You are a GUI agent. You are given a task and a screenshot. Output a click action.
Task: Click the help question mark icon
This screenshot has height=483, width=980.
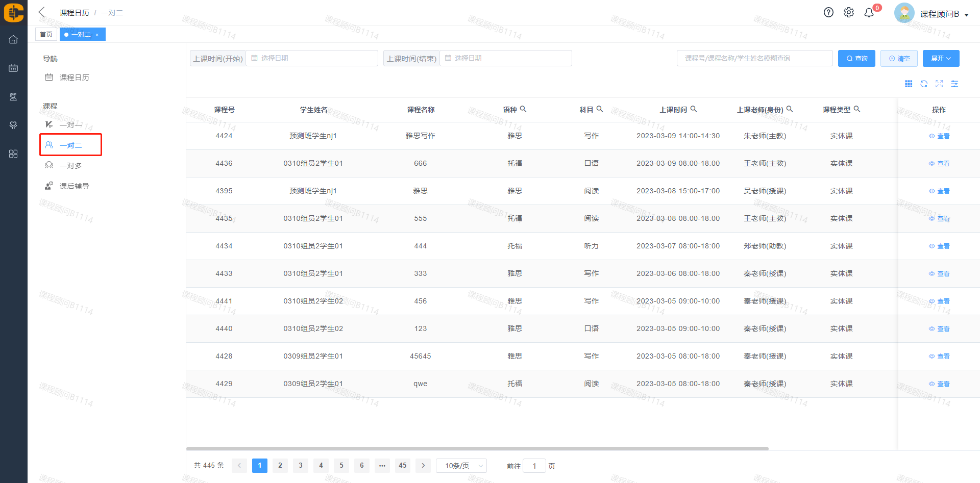(x=828, y=13)
